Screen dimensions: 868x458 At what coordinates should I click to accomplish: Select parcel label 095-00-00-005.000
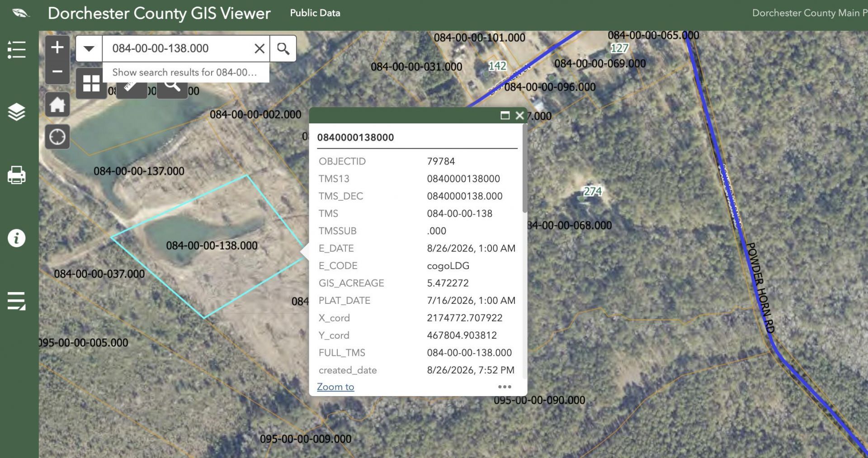point(84,343)
